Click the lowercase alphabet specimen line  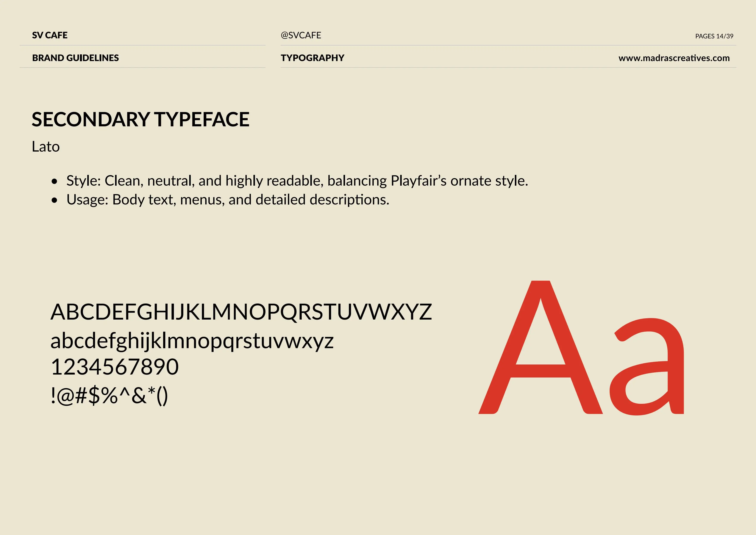pyautogui.click(x=192, y=341)
